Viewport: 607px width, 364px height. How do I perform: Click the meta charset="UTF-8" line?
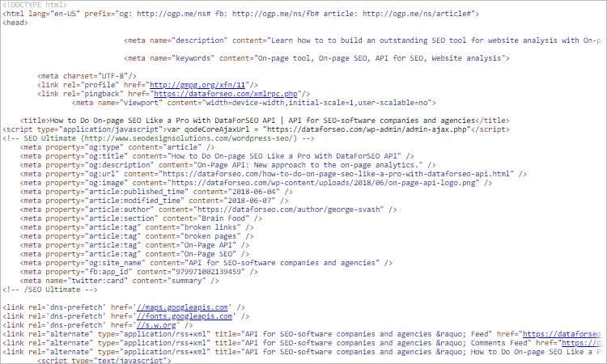click(x=87, y=76)
